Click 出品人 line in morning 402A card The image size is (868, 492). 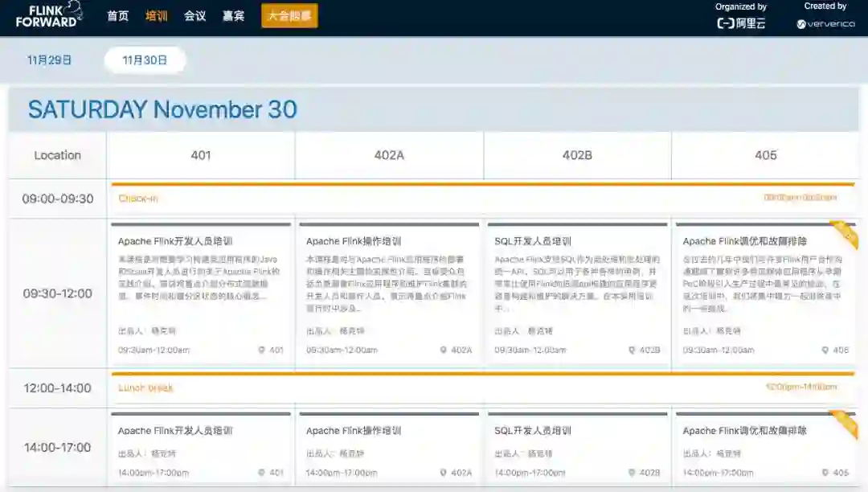point(335,331)
